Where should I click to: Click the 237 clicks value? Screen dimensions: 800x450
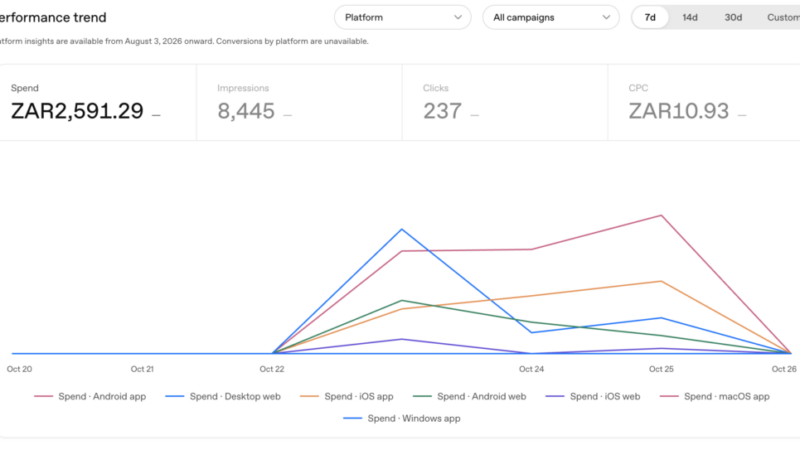click(x=442, y=111)
